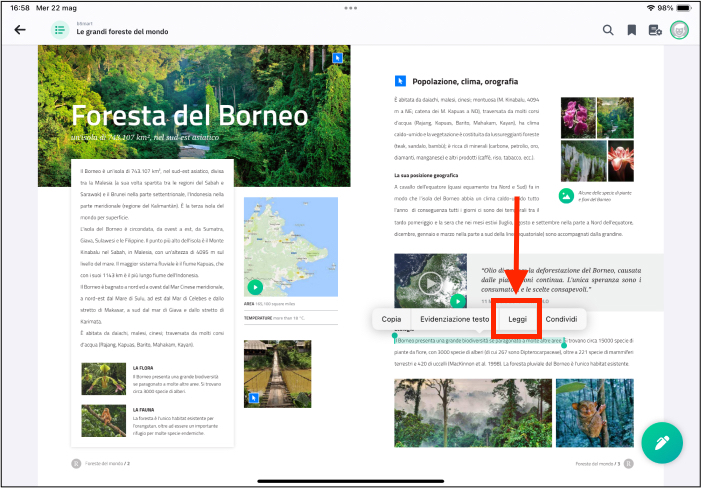Screen dimensions: 701x488
Task: Tap the start handle of the text selection
Action: click(394, 335)
